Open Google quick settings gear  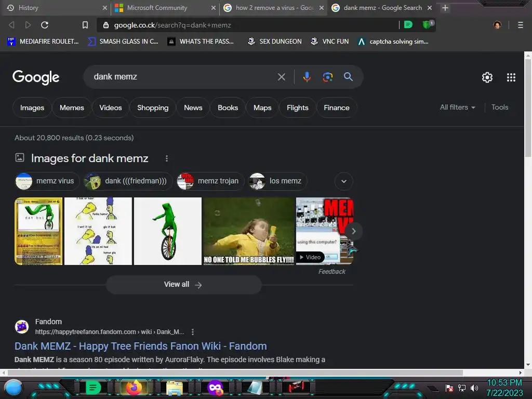click(x=487, y=77)
